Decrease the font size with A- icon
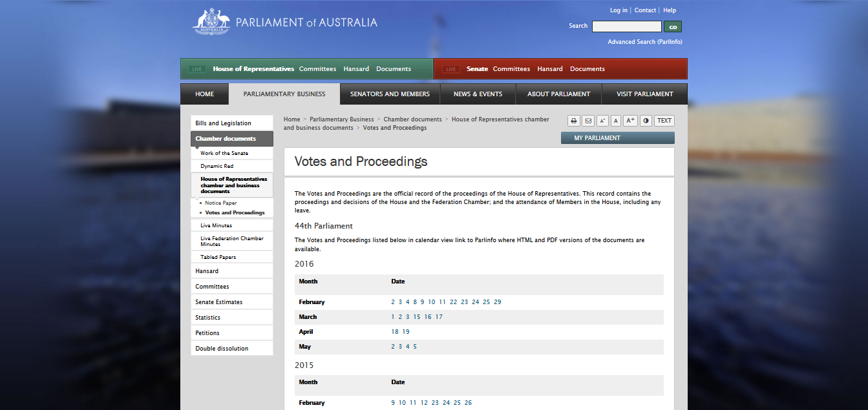Viewport: 868px width, 410px height. (x=602, y=121)
